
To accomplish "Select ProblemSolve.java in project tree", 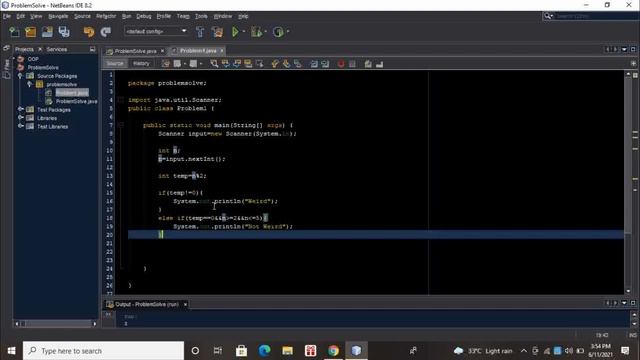I will point(76,101).
